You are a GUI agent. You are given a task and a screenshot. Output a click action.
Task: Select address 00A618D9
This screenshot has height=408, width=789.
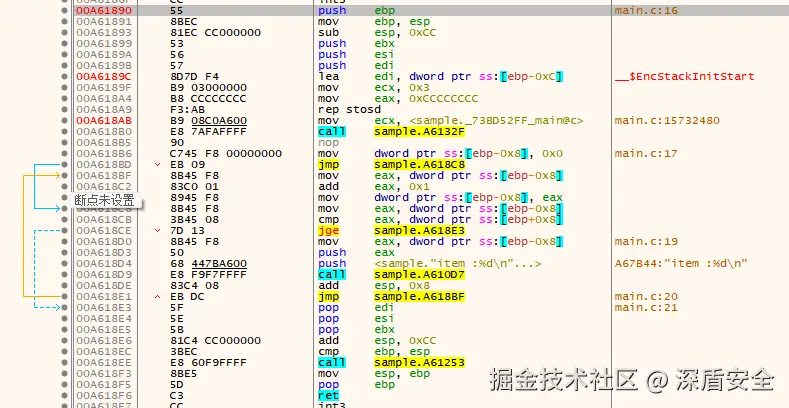[x=104, y=275]
